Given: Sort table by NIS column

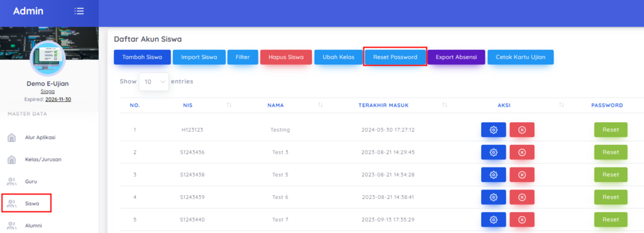Looking at the screenshot, I should point(229,105).
